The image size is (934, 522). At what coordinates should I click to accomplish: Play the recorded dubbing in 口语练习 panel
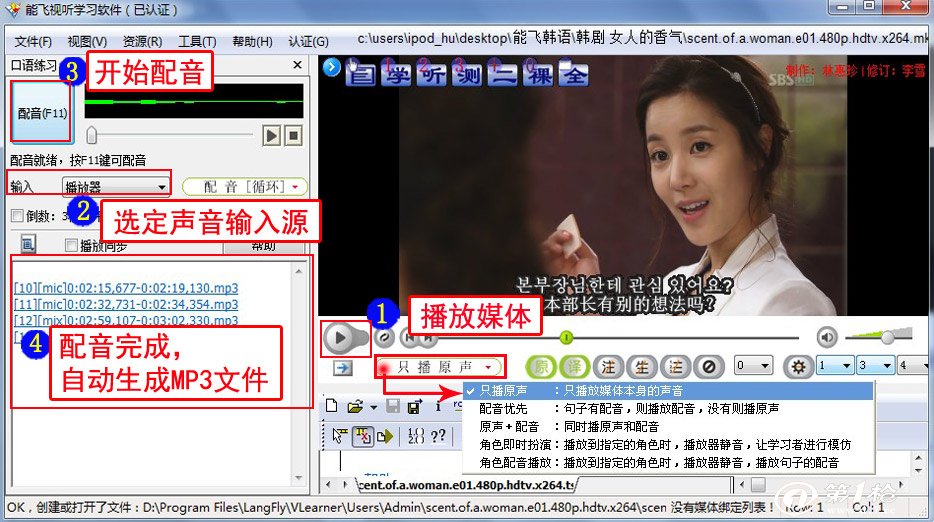272,136
